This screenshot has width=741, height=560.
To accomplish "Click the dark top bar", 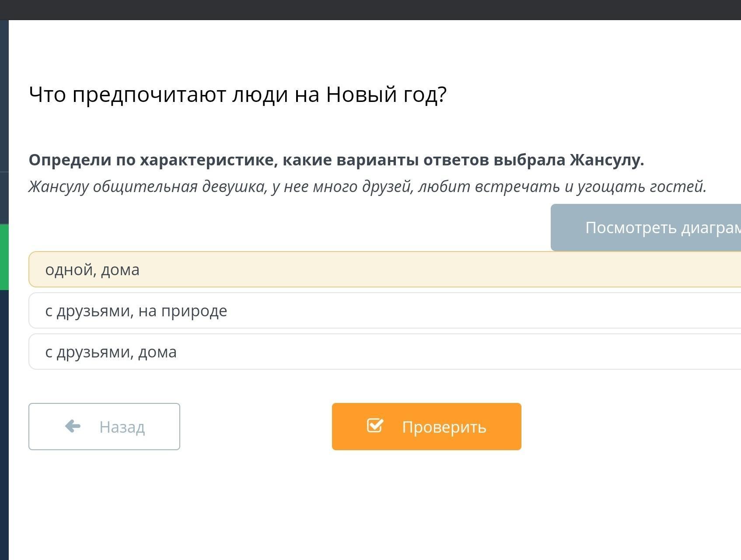I will 370,10.
